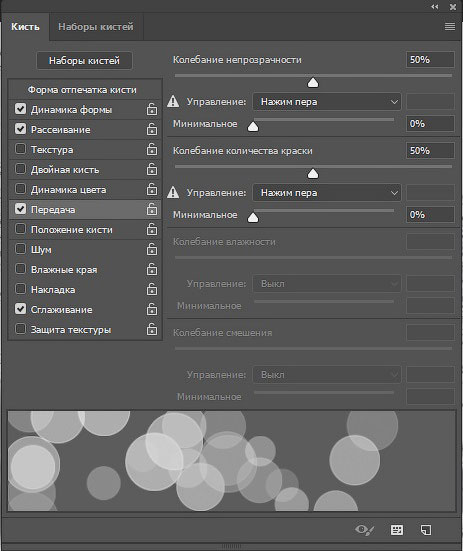
Task: Toggle the lock icon beside Шум
Action: click(152, 249)
